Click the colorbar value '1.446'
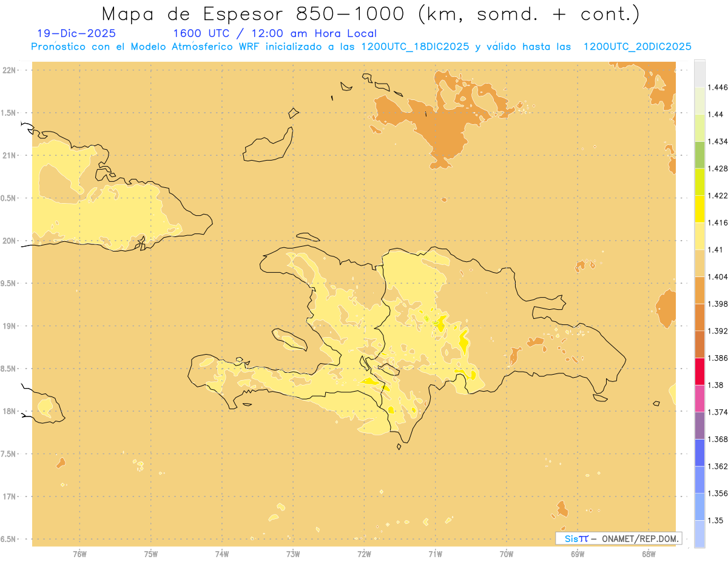 (718, 88)
